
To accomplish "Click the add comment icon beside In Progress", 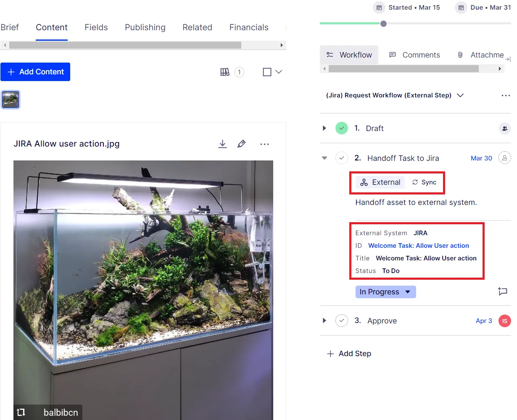I will 503,291.
